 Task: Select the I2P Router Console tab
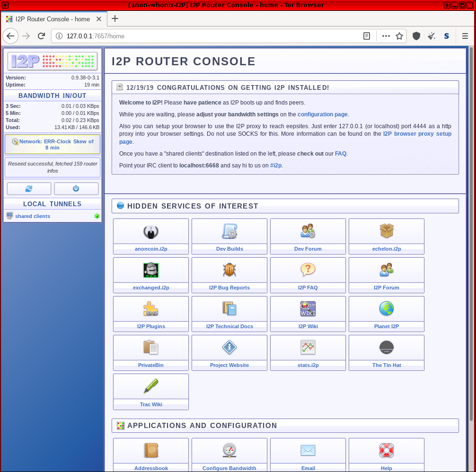(x=52, y=19)
